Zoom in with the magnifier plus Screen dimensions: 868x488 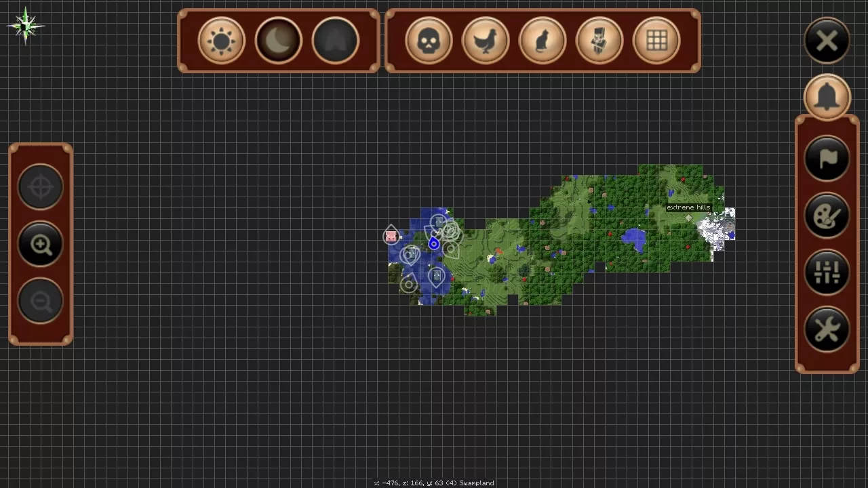[x=41, y=244]
